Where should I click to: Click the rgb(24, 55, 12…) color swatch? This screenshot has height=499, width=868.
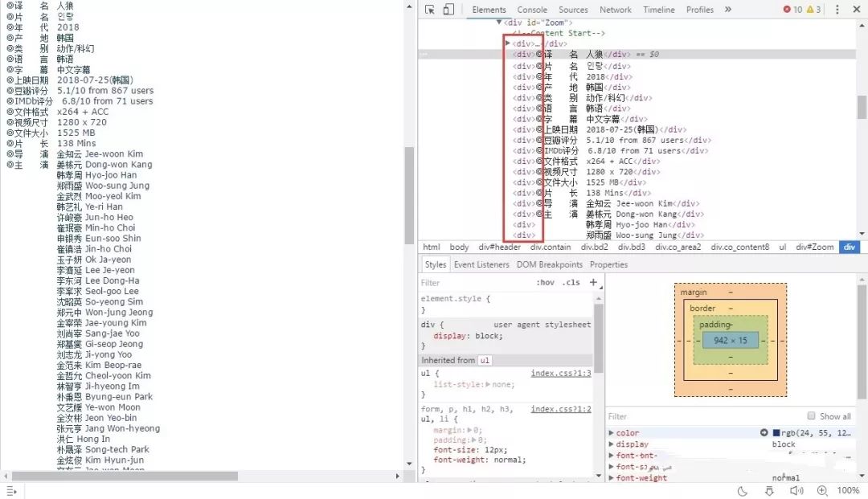point(776,432)
